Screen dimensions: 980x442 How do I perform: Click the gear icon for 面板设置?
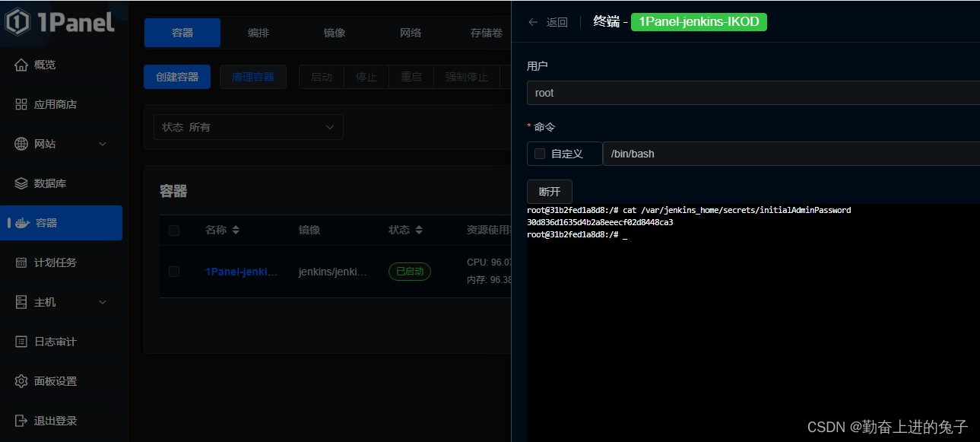(x=21, y=381)
